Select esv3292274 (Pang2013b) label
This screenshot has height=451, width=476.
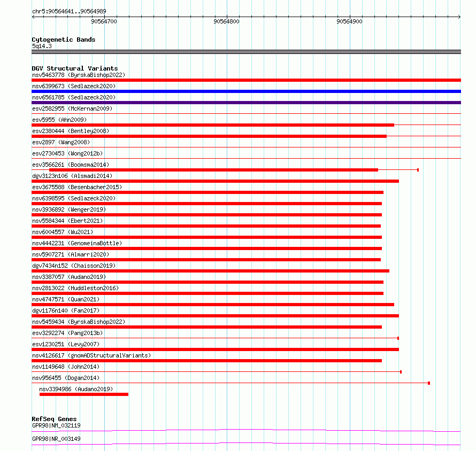point(67,333)
